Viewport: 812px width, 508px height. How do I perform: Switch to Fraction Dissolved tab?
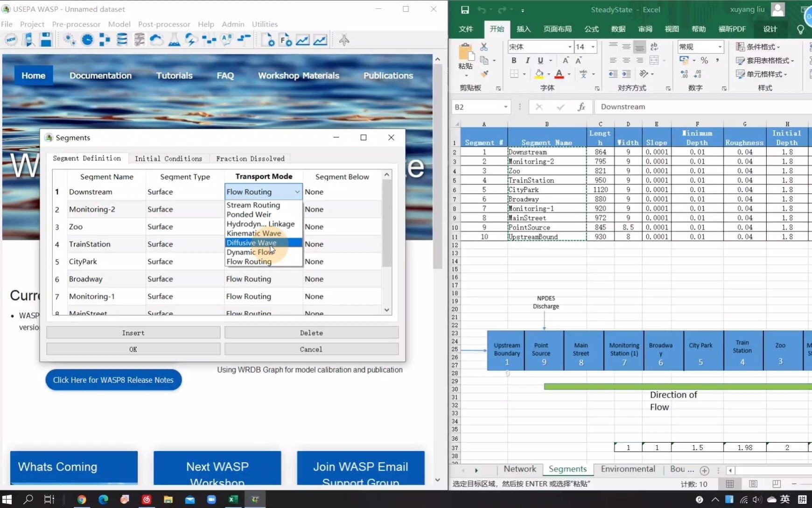(x=250, y=159)
